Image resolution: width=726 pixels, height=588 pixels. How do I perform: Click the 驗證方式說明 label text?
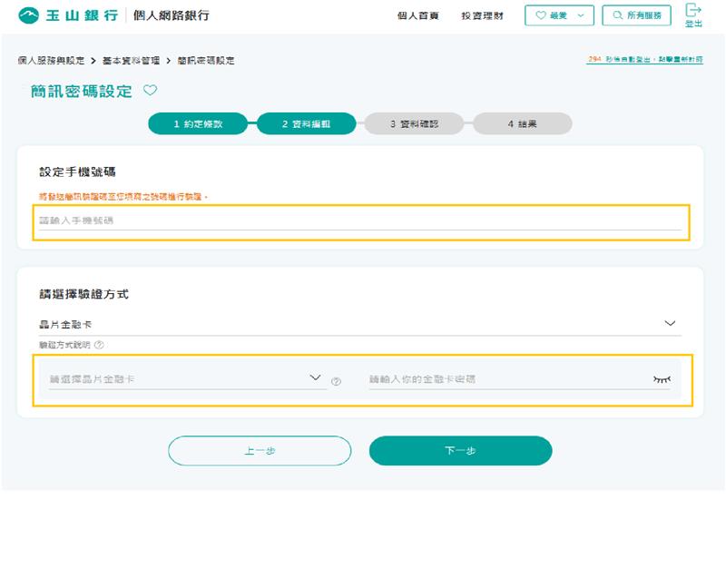tap(64, 345)
